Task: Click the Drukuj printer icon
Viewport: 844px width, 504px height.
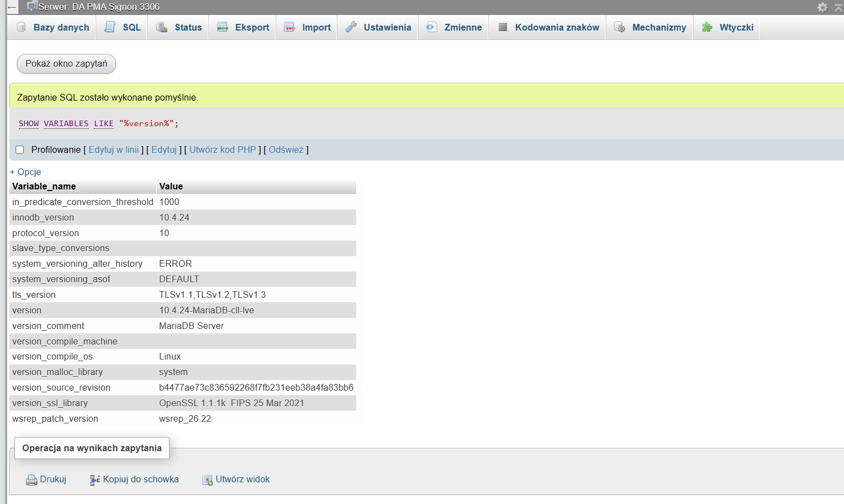Action: (32, 480)
